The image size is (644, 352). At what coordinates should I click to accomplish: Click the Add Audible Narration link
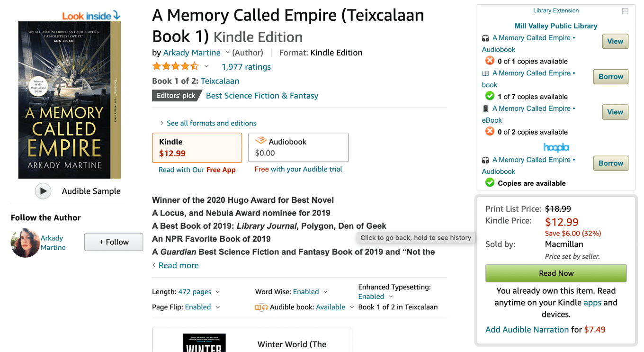527,330
